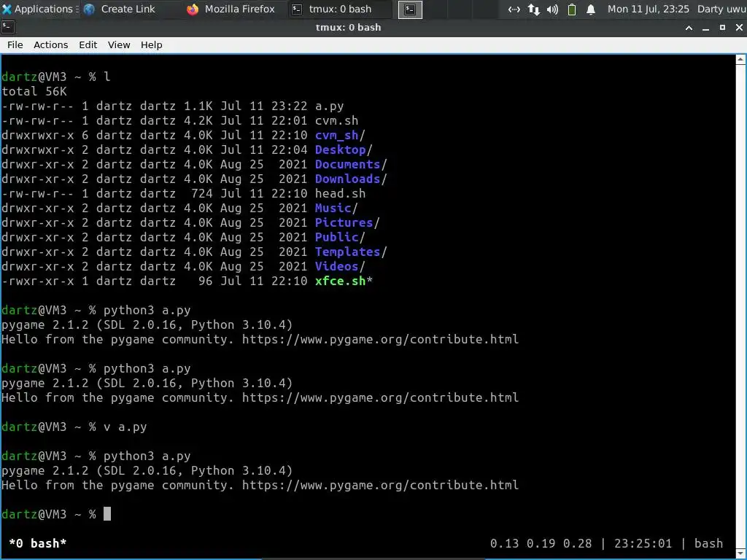Click the terminal window menu icon in titlebar

pos(7,27)
